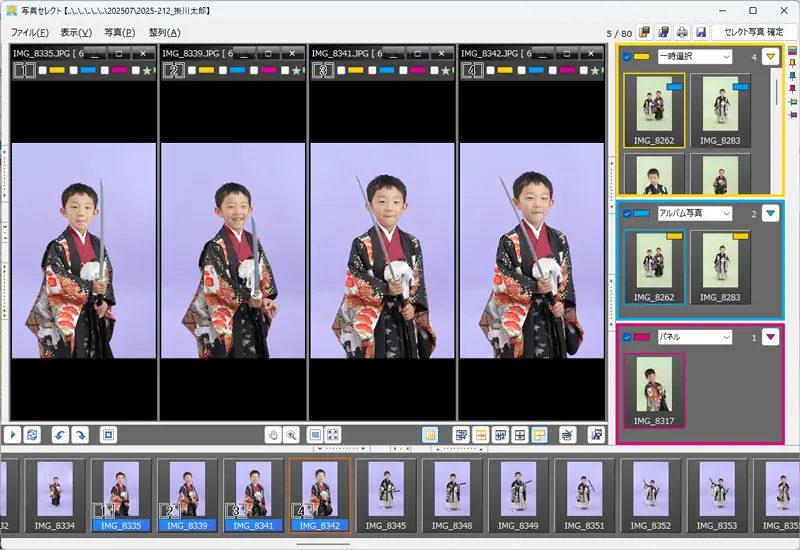Click the layout icon left of orange-arrow icon

(x=461, y=435)
